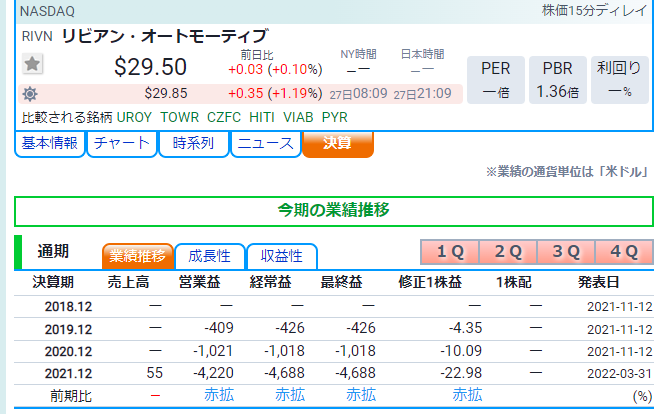Click the 利回り indicator box
This screenshot has height=414, width=672.
point(620,80)
